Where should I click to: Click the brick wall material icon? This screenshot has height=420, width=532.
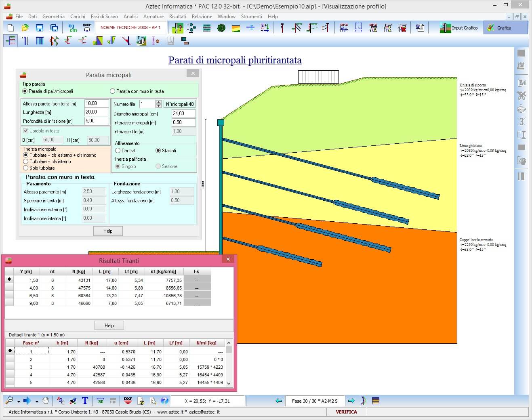(x=207, y=28)
